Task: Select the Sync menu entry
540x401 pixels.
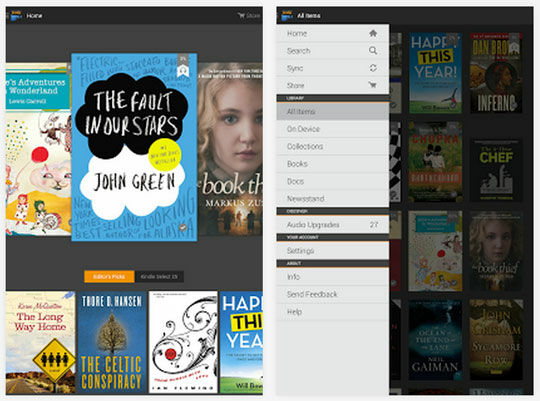Action: click(333, 68)
